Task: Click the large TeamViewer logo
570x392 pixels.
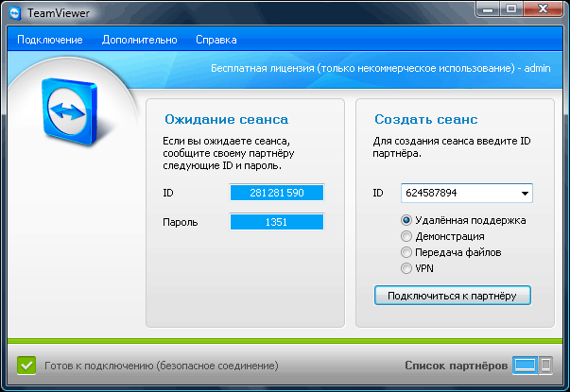Action: coord(70,111)
